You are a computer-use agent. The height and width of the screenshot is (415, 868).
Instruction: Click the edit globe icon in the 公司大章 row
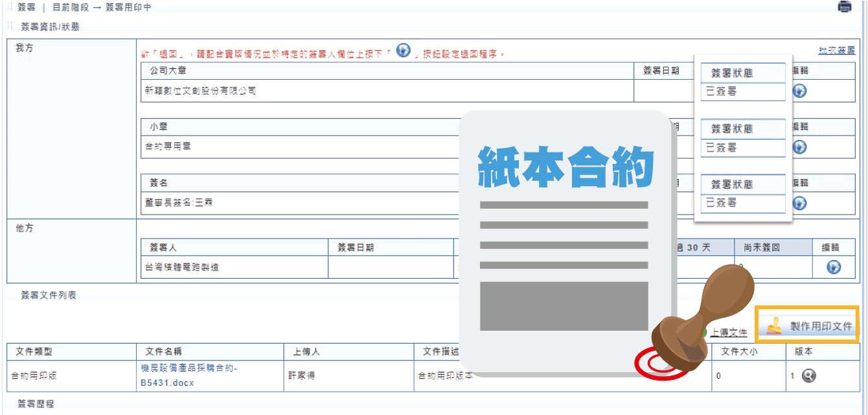(799, 91)
